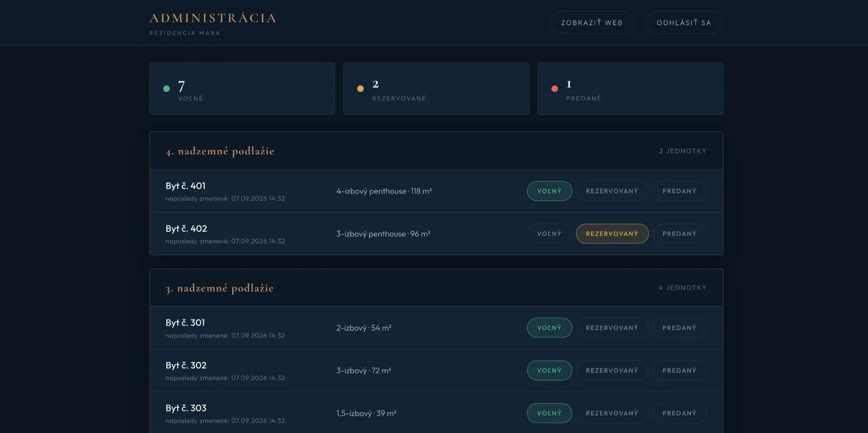Mark Byt č. 402 as Predaný

tap(680, 234)
